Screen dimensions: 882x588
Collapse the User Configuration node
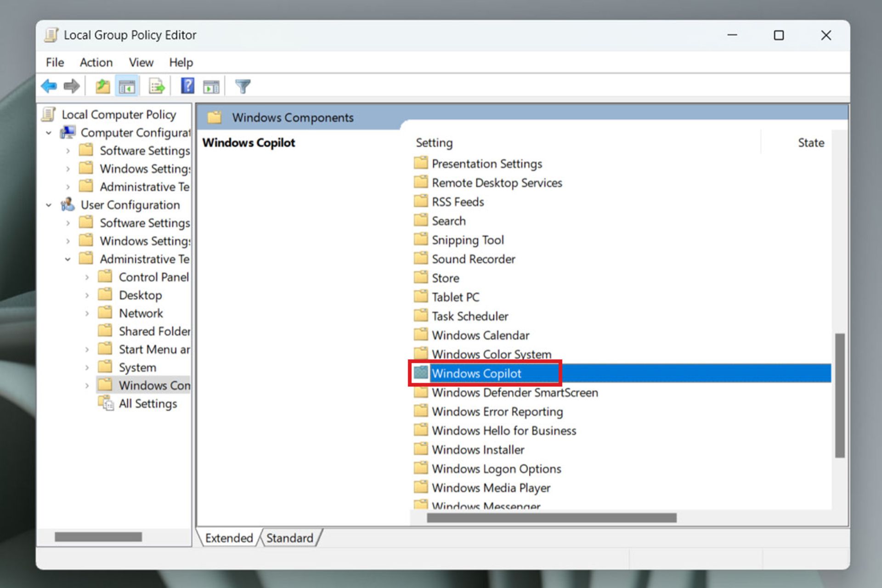[49, 205]
